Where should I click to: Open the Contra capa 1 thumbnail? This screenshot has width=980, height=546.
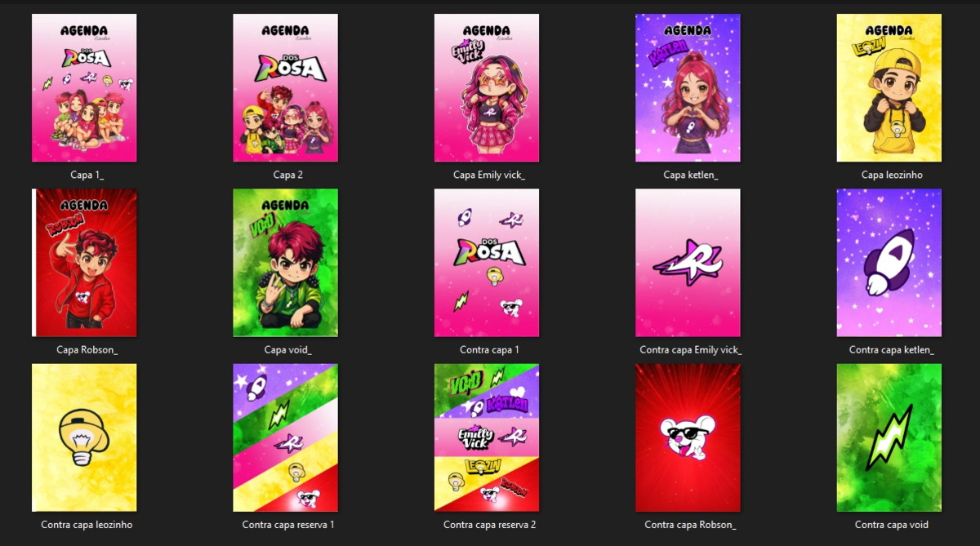[487, 263]
